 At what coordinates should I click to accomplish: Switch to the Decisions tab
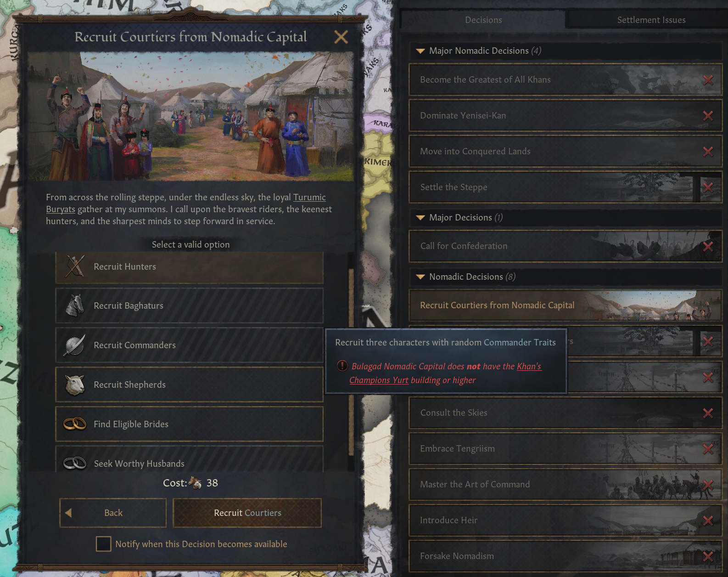pyautogui.click(x=483, y=20)
